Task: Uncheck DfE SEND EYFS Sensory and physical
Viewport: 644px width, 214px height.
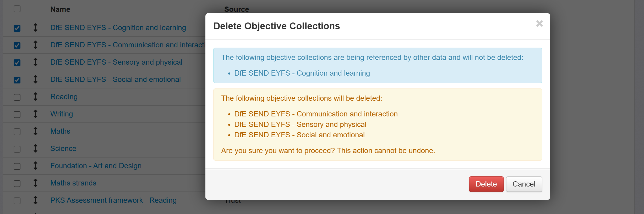Action: [17, 63]
